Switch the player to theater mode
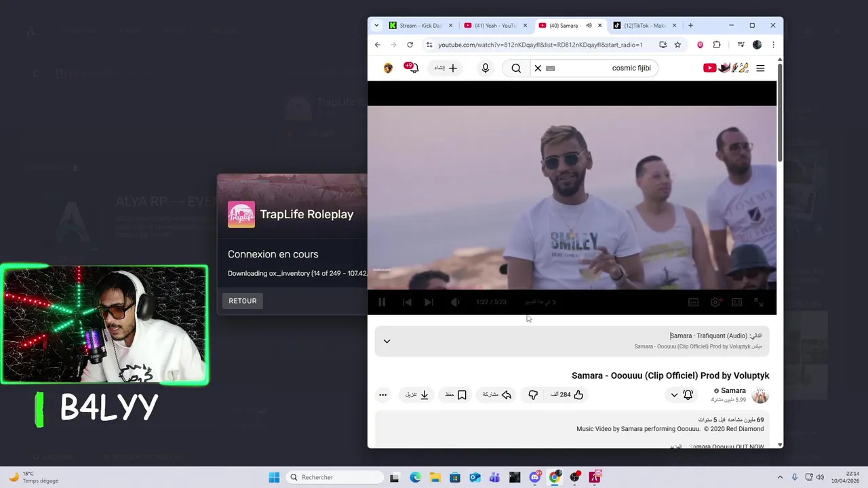This screenshot has height=488, width=868. tap(736, 302)
